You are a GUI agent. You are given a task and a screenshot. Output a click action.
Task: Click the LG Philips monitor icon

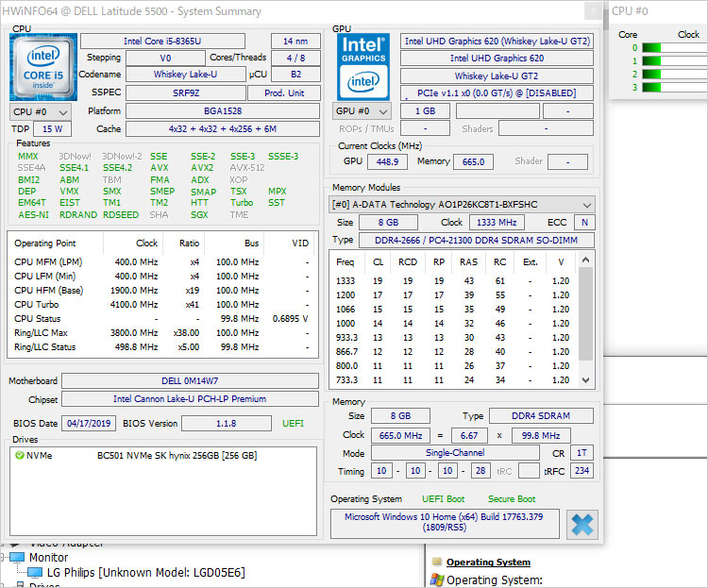(35, 573)
